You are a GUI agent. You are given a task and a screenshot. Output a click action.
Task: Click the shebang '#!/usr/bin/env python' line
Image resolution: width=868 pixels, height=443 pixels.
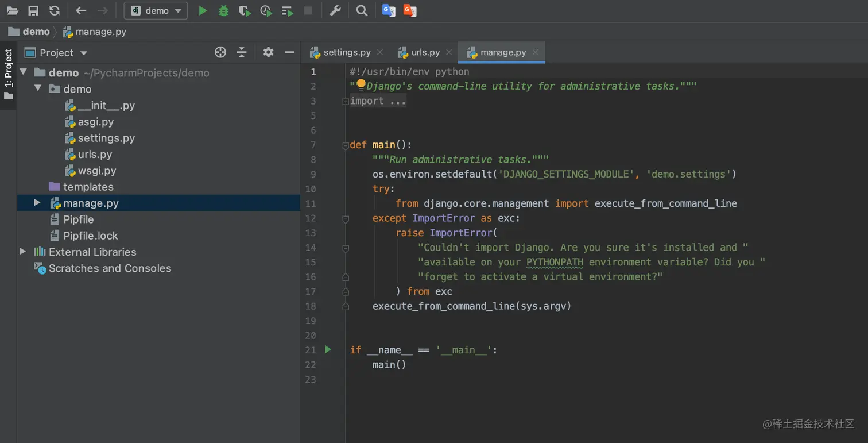[x=409, y=72]
